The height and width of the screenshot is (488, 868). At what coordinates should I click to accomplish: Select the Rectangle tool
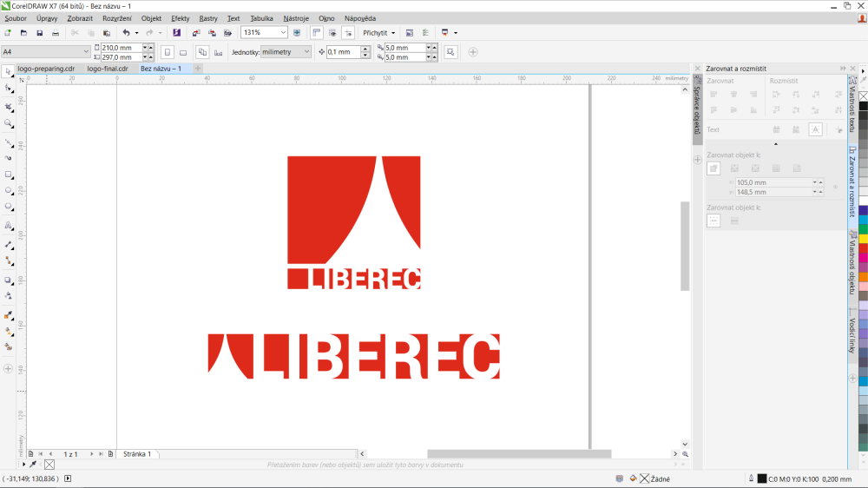[x=8, y=175]
